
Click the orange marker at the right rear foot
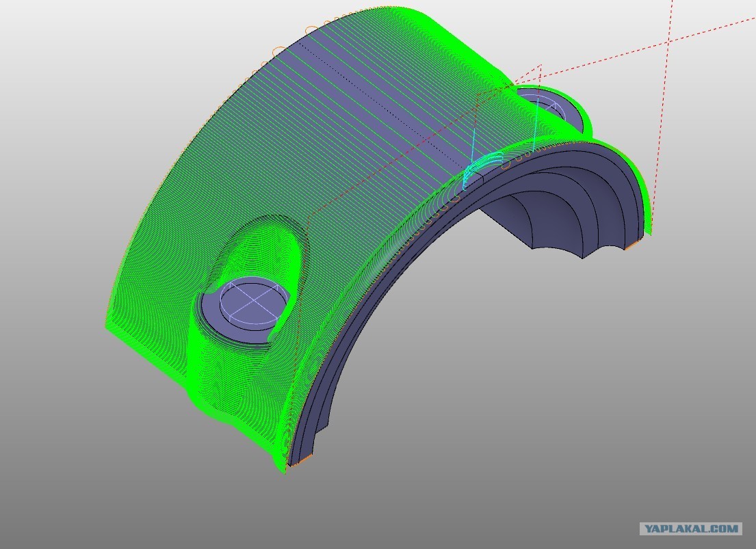(633, 245)
